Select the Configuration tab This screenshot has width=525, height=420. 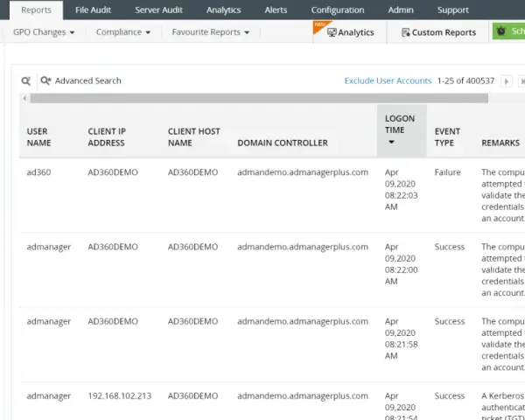pos(338,10)
